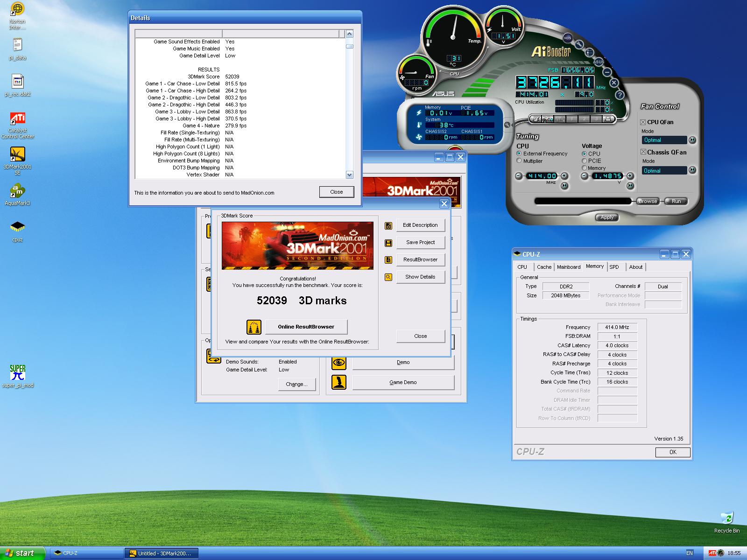This screenshot has height=560, width=747.
Task: Click the Online ResultBrowser trophy icon
Action: point(254,327)
